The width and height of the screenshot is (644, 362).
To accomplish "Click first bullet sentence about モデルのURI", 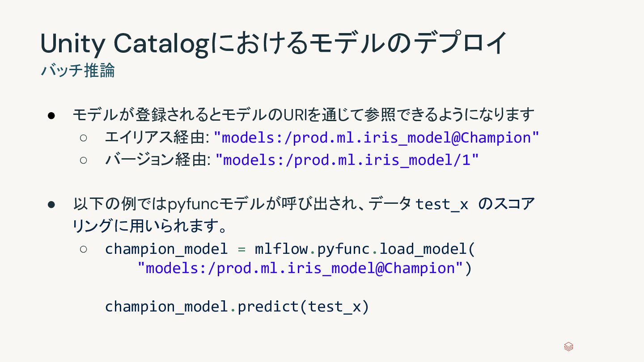I will [x=303, y=114].
